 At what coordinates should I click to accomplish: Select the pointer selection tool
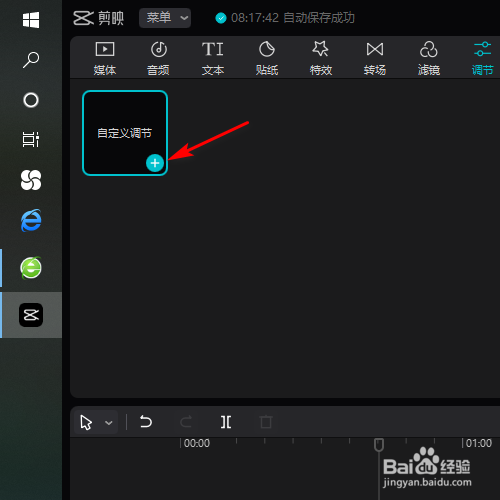pos(86,423)
